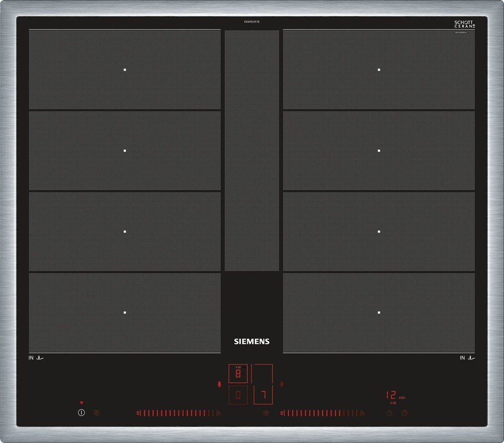Set a level on the right power slider

click(322, 413)
